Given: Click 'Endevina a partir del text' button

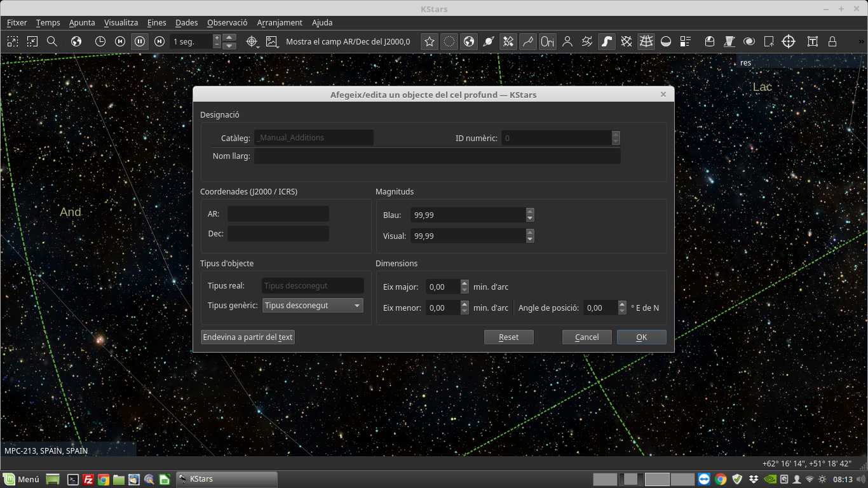Looking at the screenshot, I should click(x=248, y=337).
